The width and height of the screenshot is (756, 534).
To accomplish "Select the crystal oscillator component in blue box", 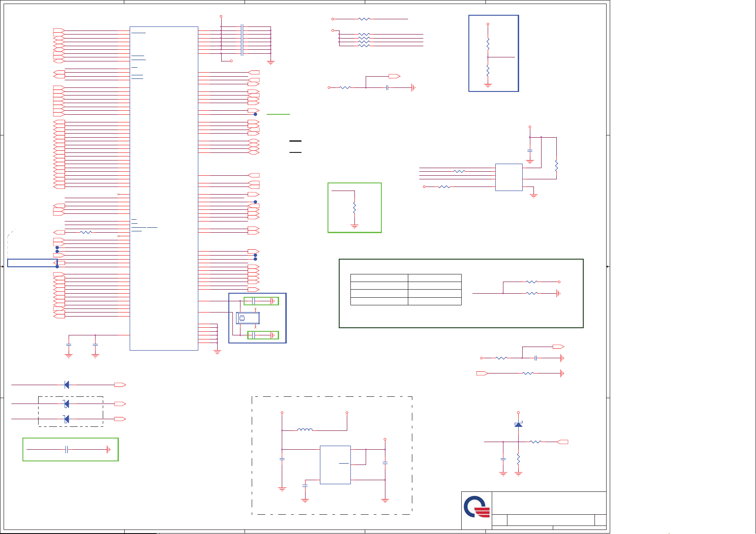I will (248, 318).
